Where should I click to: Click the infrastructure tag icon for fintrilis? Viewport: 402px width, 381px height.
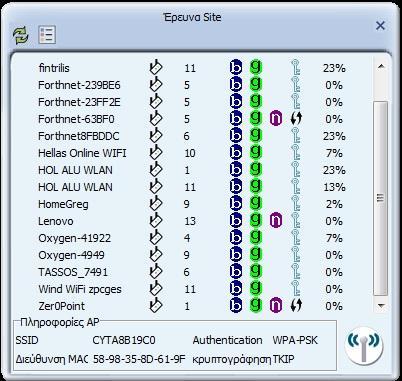pos(155,67)
